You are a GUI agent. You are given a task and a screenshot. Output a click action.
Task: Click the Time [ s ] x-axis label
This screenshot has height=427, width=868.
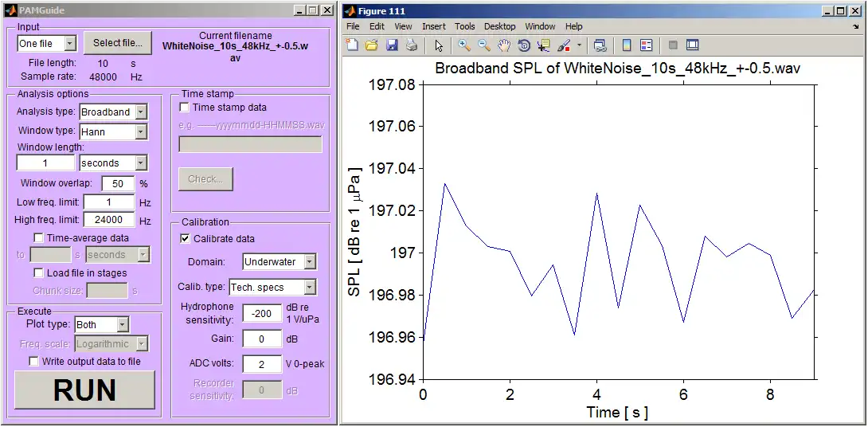point(617,412)
